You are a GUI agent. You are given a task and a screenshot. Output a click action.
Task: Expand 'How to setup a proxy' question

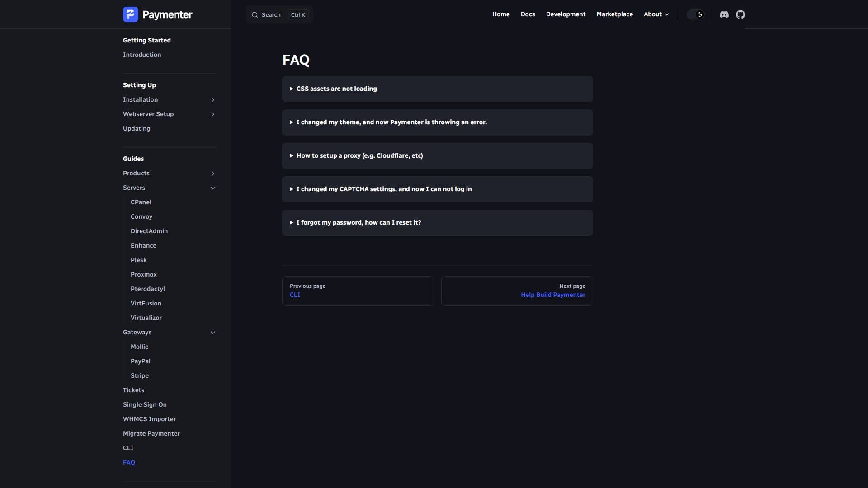437,156
